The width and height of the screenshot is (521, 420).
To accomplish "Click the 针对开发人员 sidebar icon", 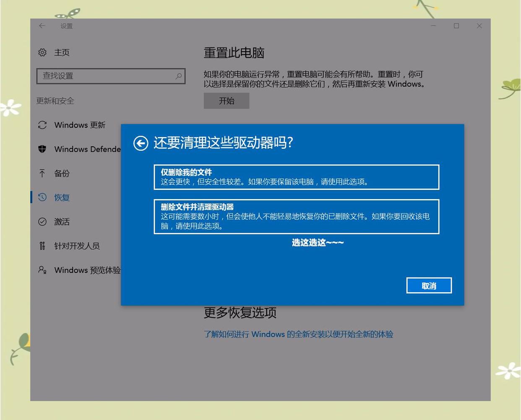I will click(42, 246).
